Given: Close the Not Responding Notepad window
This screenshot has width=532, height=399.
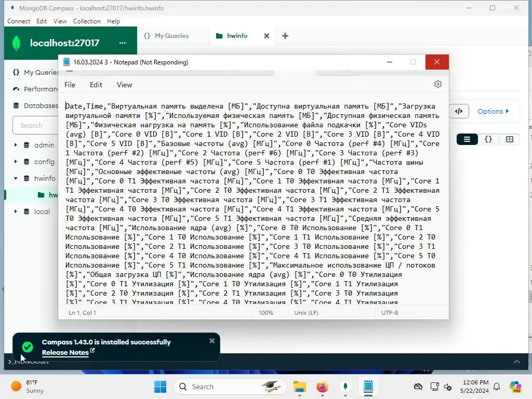Looking at the screenshot, I should coord(437,62).
